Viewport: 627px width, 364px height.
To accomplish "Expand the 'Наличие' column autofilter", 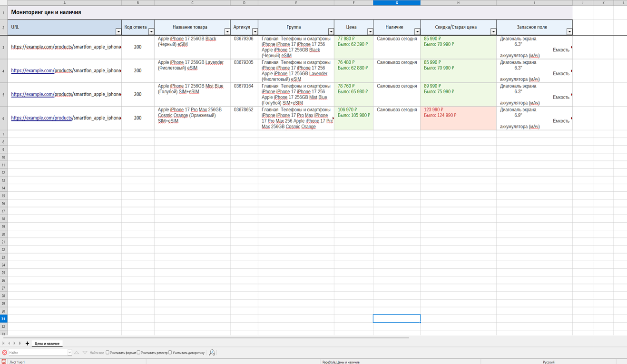I will tap(417, 32).
